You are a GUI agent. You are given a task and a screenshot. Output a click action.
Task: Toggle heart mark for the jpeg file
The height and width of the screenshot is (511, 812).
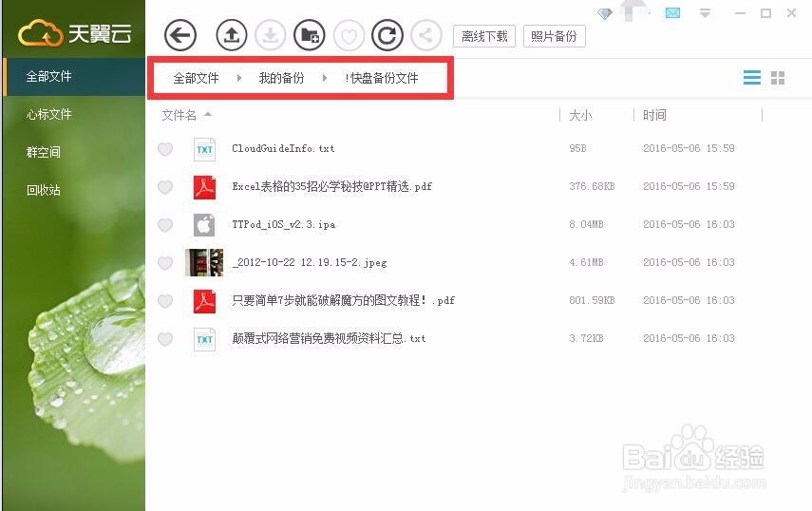point(165,263)
